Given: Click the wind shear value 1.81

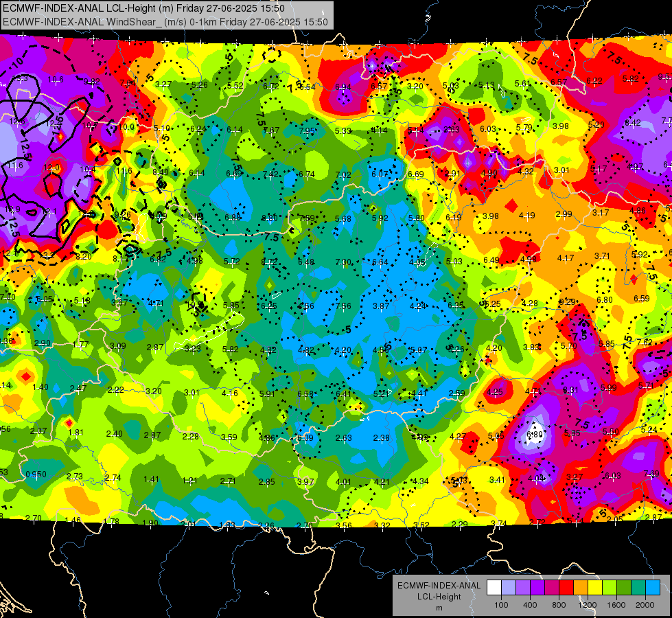Looking at the screenshot, I should 76,433.
